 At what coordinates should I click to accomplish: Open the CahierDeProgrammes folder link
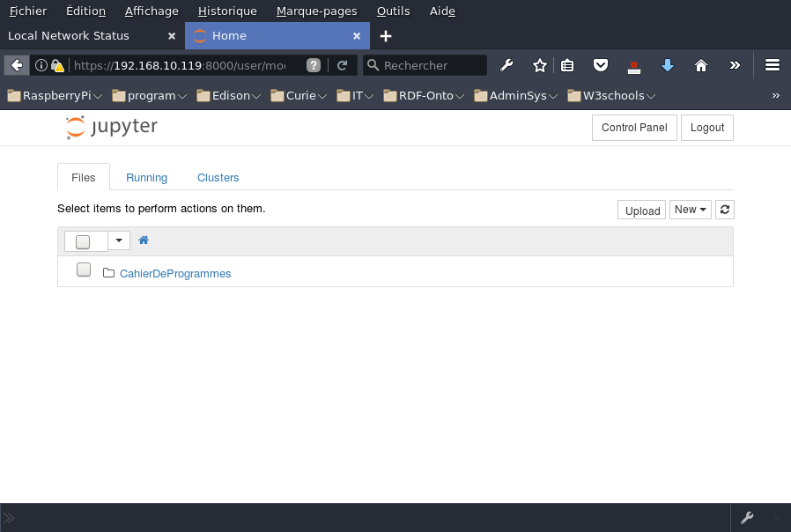click(175, 274)
